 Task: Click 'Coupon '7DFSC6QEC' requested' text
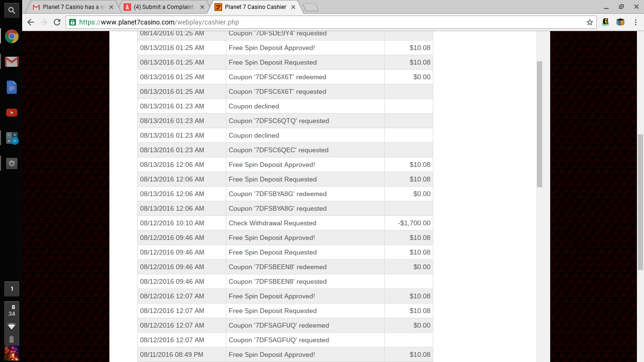[x=279, y=150]
